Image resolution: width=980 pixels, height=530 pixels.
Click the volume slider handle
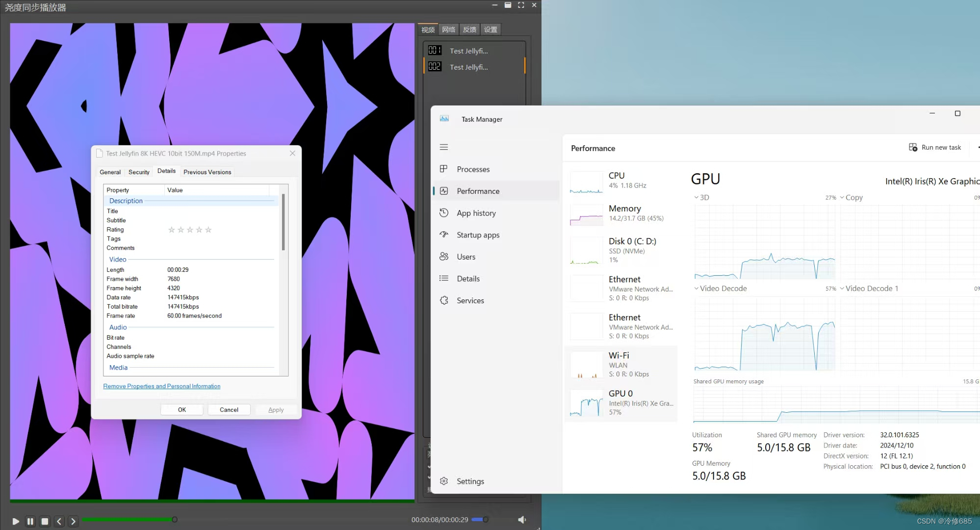485,520
